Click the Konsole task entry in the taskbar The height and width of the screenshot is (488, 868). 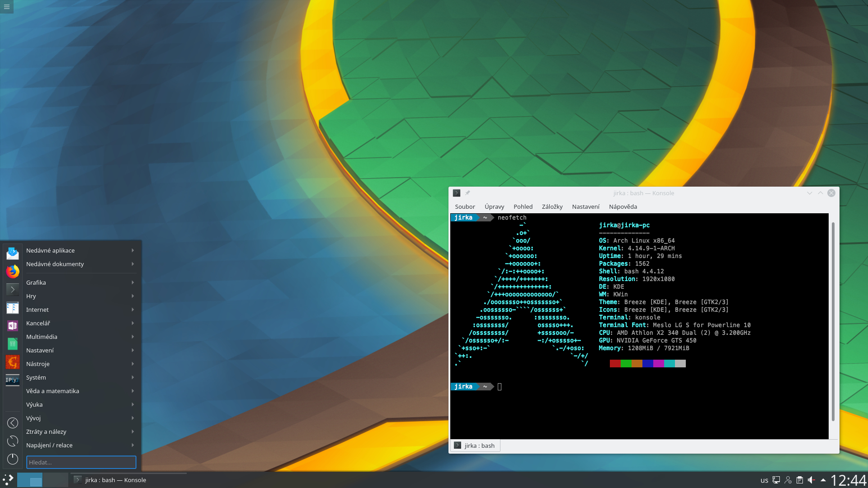click(x=129, y=480)
